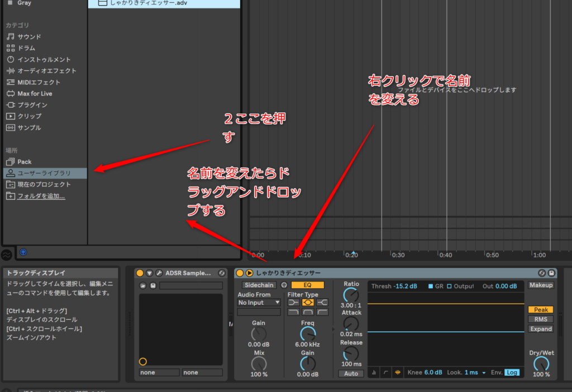Select Expand mode on compressor
The image size is (572, 392).
click(541, 329)
